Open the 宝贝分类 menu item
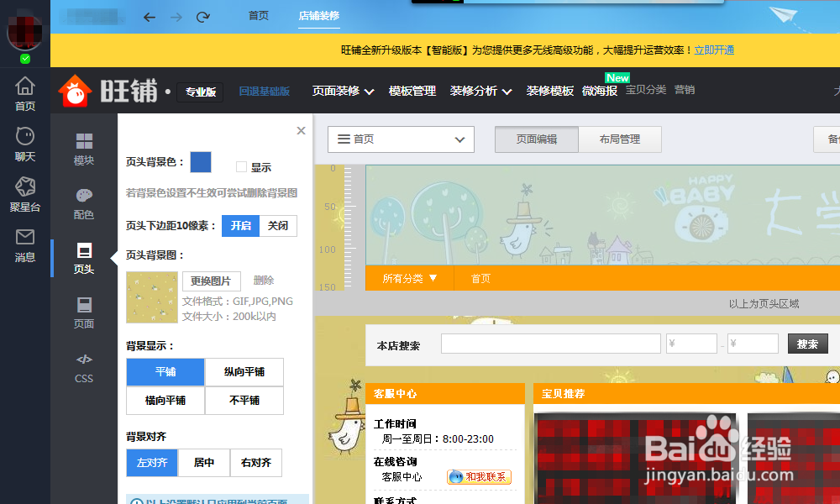Viewport: 840px width, 504px height. click(x=645, y=90)
